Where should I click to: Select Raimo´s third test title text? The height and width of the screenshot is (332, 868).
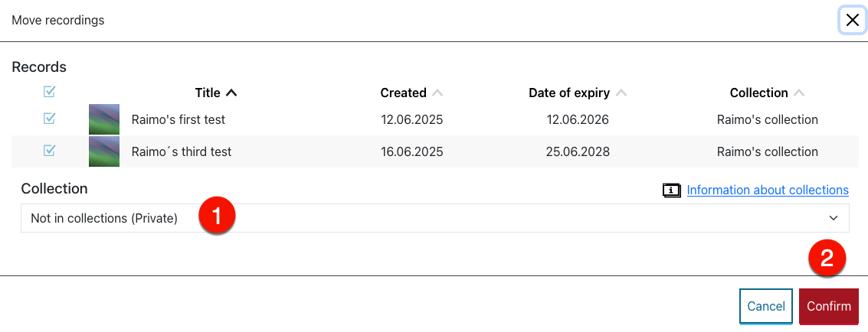182,151
